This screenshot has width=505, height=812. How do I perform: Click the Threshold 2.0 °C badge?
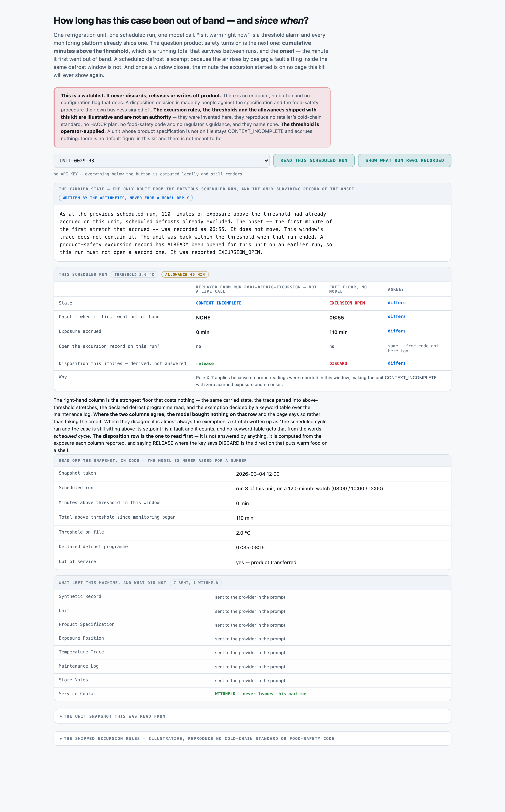[134, 274]
